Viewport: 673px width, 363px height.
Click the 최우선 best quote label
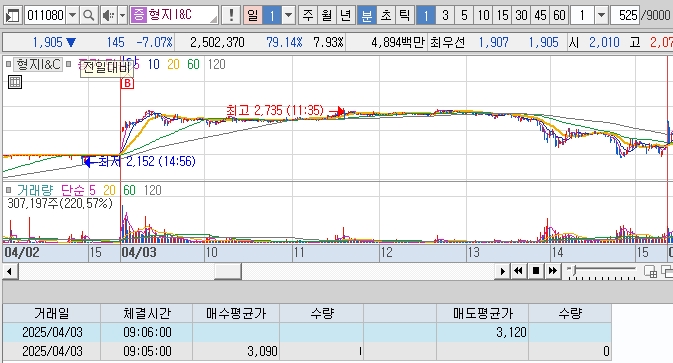[x=447, y=42]
